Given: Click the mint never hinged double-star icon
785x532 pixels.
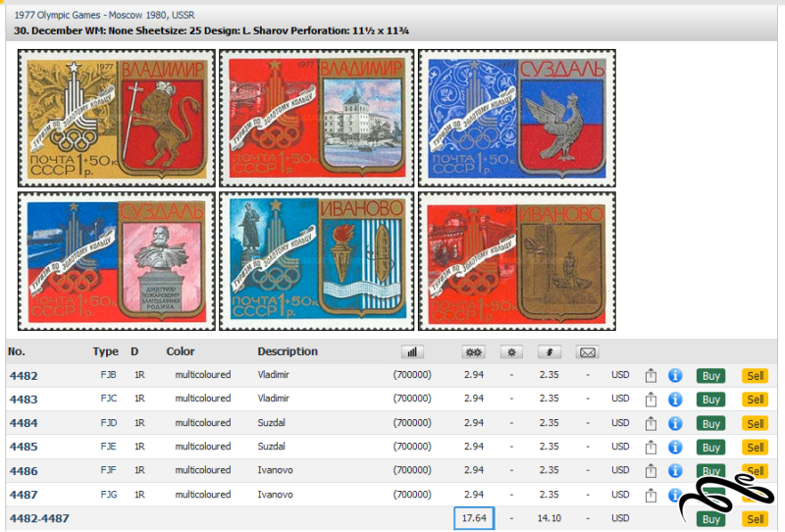Looking at the screenshot, I should point(473,352).
